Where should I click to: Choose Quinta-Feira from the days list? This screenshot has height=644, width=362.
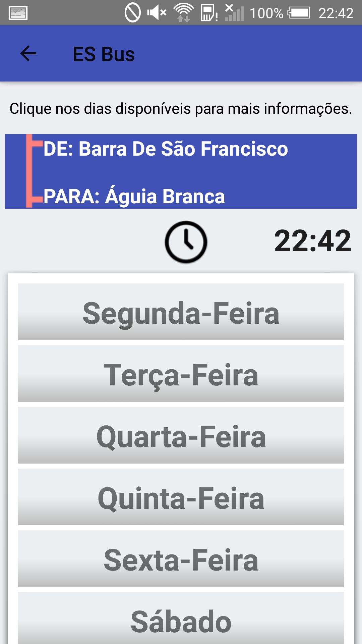pyautogui.click(x=181, y=497)
